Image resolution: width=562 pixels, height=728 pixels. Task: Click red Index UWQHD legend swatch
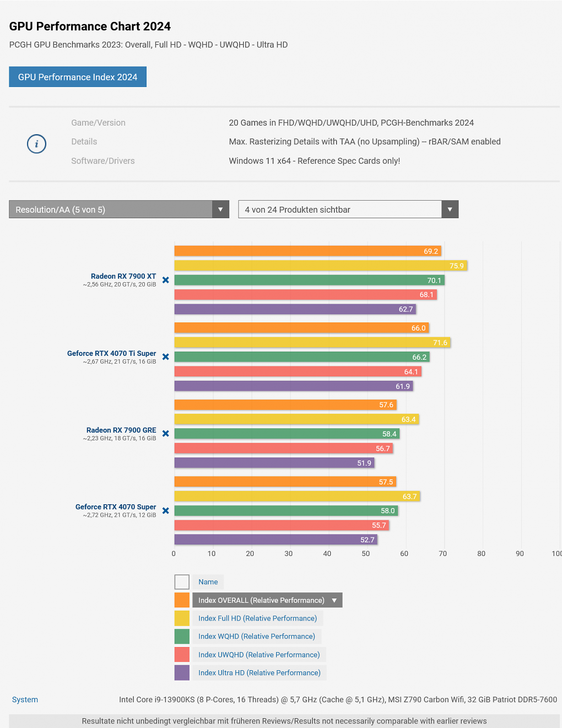tap(182, 655)
